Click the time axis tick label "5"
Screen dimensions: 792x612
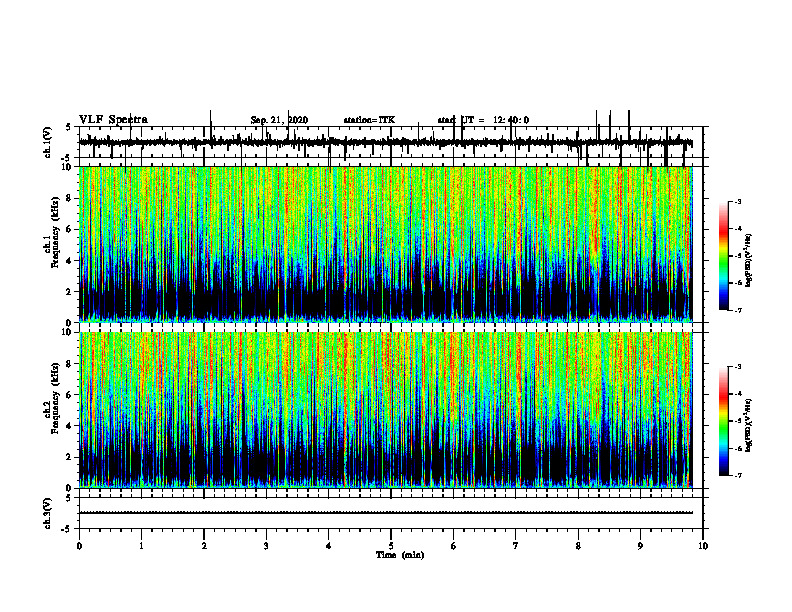(x=391, y=546)
